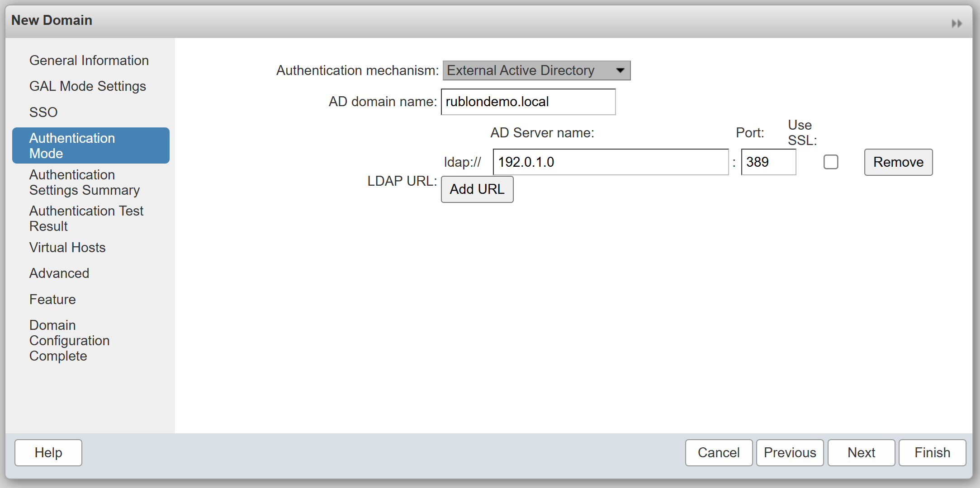The height and width of the screenshot is (488, 980).
Task: Click the AD Server name input field
Action: (x=610, y=162)
